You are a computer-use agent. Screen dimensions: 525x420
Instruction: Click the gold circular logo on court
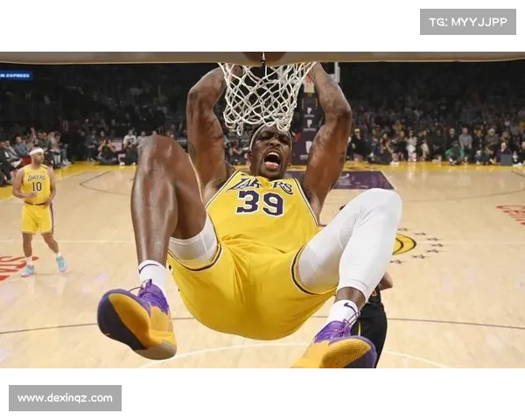click(x=403, y=244)
